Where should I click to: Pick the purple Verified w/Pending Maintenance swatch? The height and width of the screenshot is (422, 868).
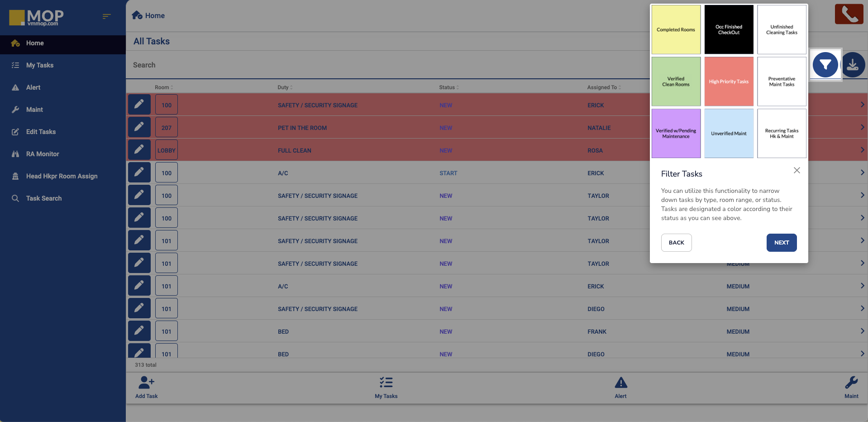[x=676, y=134]
